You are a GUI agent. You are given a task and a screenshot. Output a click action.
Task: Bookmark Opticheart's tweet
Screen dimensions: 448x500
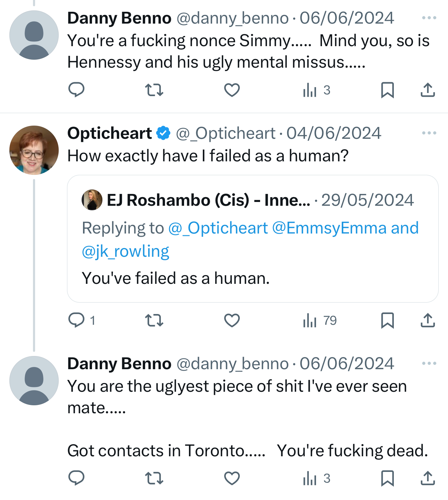387,320
